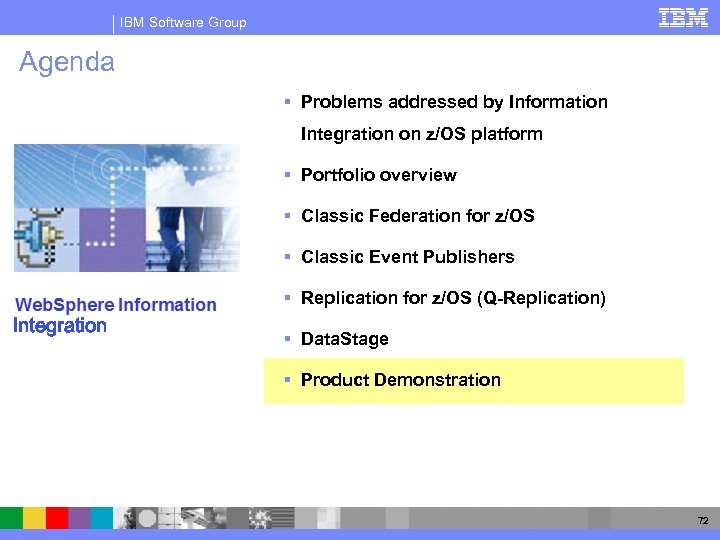The image size is (720, 540).
Task: Click the red square in footer strip
Action: 57,518
